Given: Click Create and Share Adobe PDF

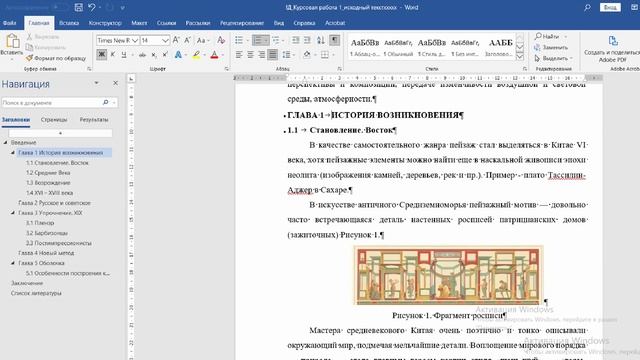Looking at the screenshot, I should (x=612, y=48).
